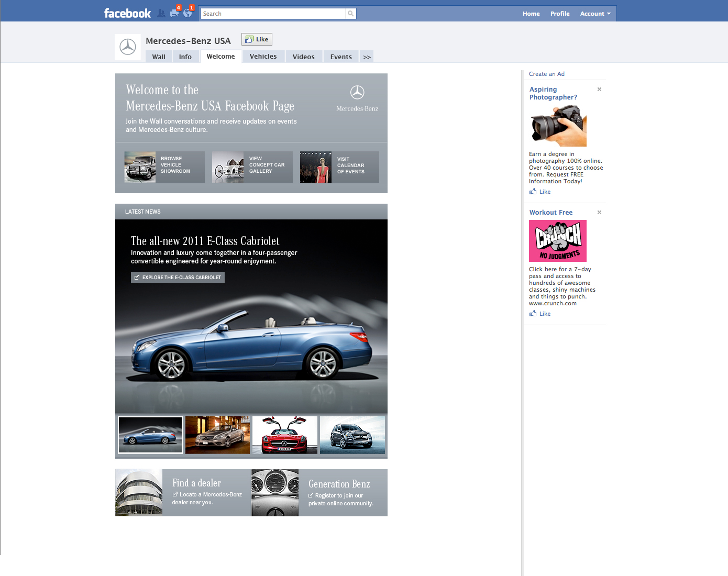Click the www.crunch.com text in ad
This screenshot has width=728, height=576.
tap(553, 304)
